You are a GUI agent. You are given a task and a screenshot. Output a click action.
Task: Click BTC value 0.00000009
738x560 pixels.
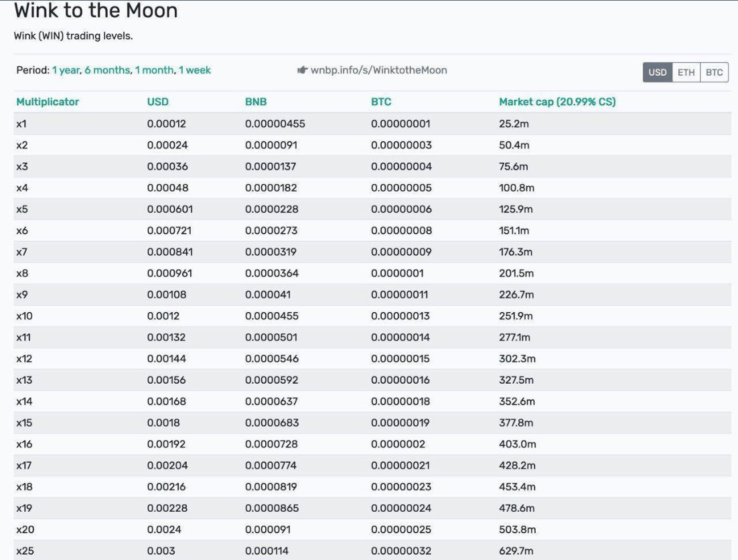tap(401, 252)
